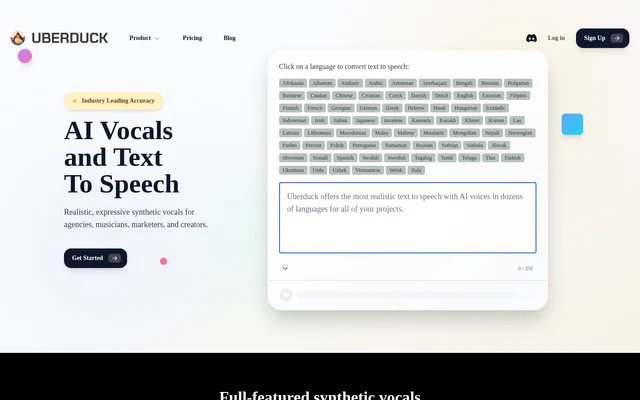
Task: Pick Spanish language chip
Action: pos(345,158)
